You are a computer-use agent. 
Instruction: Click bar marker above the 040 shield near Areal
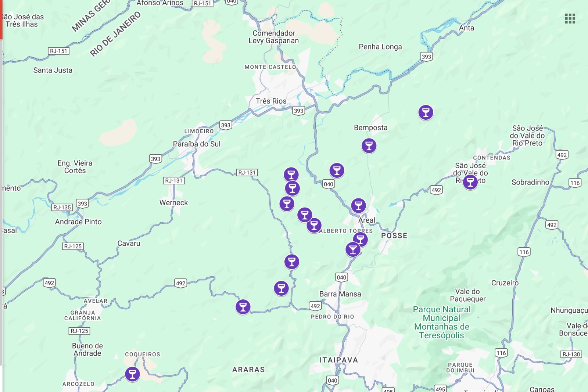tap(337, 170)
